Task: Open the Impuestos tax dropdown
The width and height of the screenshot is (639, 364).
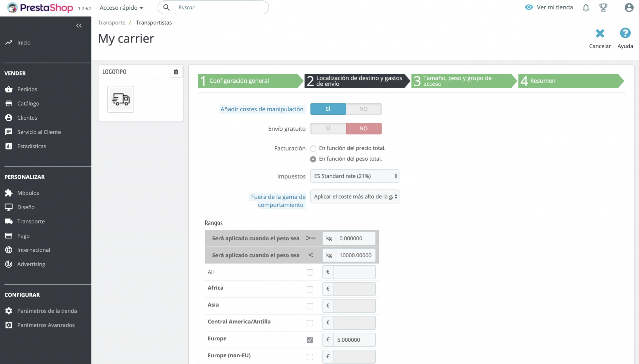Action: [354, 176]
